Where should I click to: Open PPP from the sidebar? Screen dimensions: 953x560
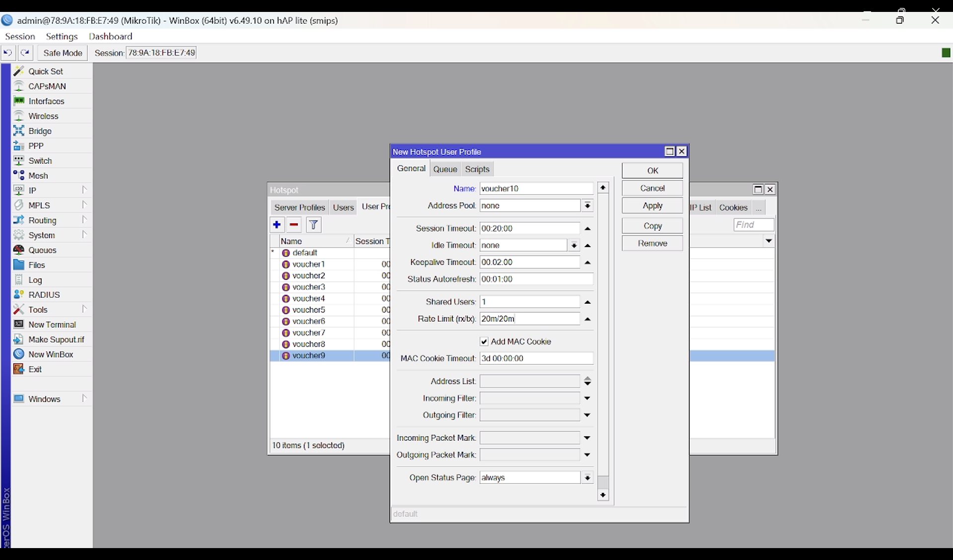(52, 146)
